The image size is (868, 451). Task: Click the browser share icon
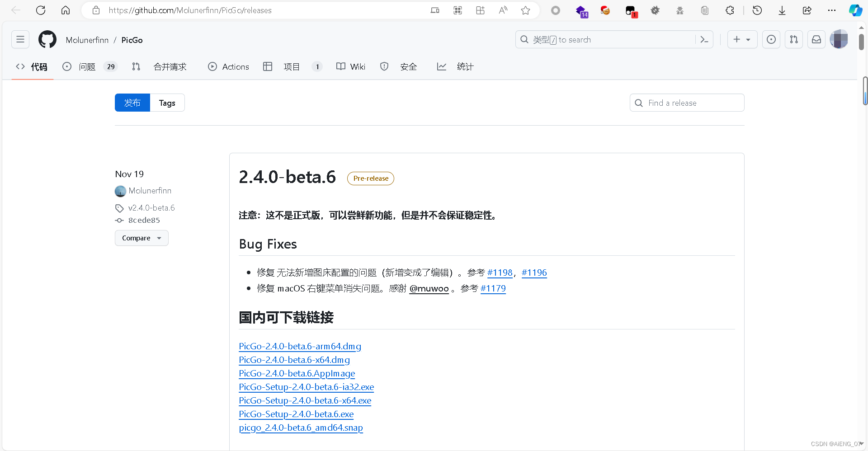[807, 10]
